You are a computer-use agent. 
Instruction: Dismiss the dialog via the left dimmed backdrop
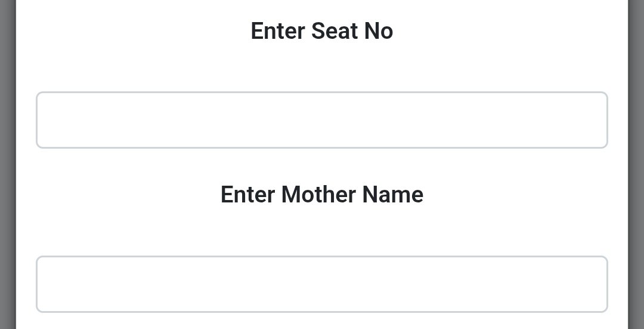click(x=7, y=164)
